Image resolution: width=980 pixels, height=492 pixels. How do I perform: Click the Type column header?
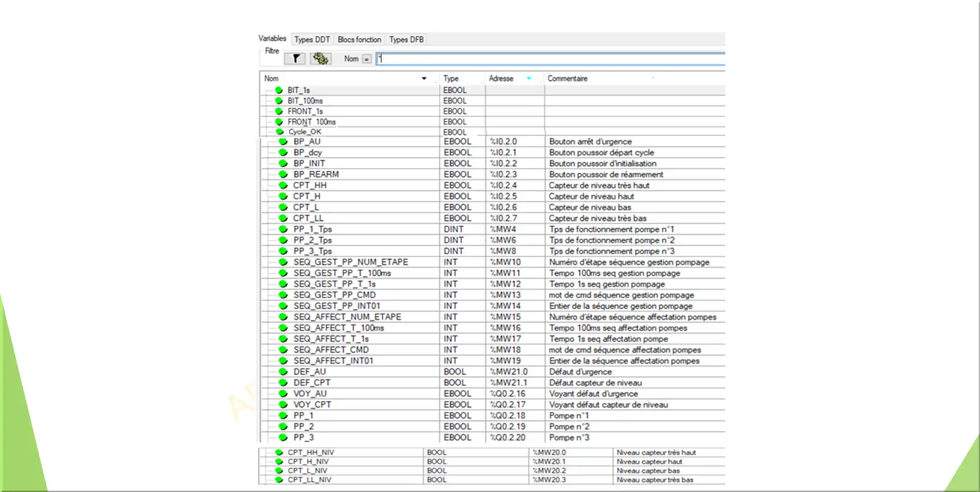click(451, 78)
